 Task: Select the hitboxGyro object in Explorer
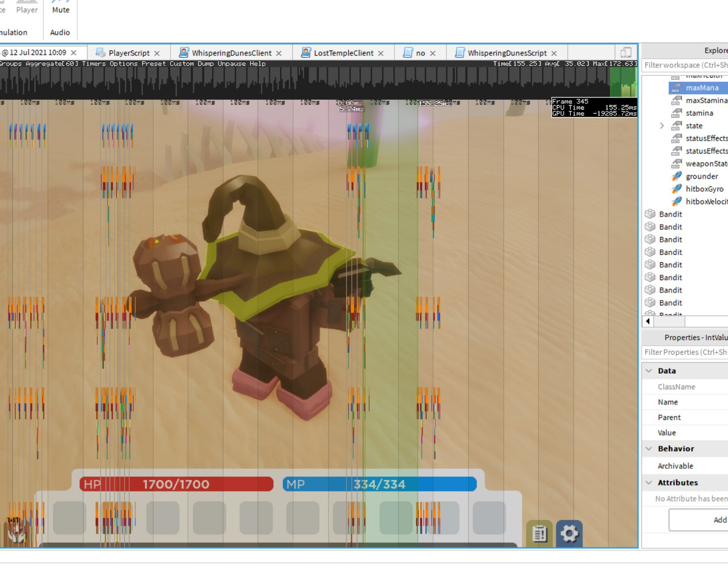[704, 189]
